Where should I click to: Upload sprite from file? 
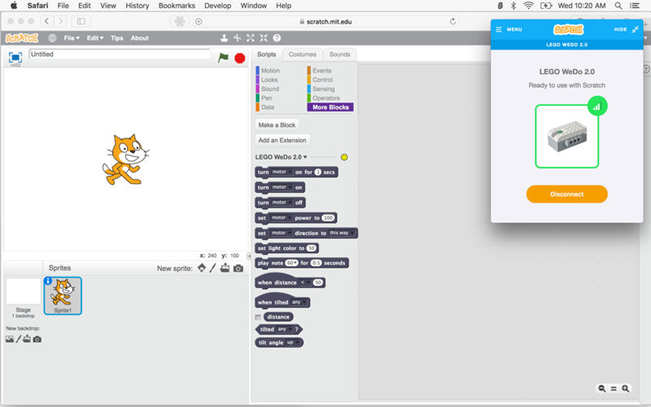point(225,268)
